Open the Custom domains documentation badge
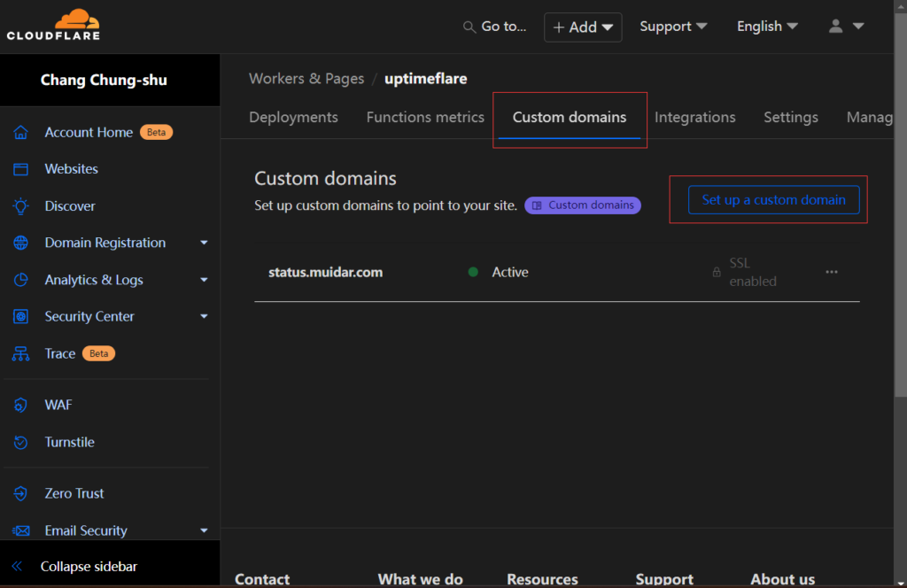The image size is (907, 588). click(x=583, y=205)
